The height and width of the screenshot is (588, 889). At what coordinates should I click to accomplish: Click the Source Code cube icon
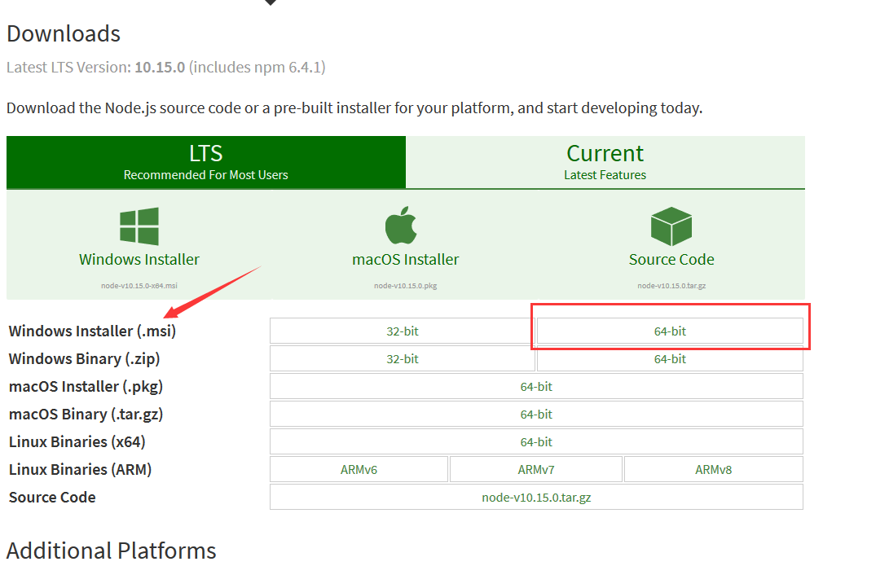[671, 226]
